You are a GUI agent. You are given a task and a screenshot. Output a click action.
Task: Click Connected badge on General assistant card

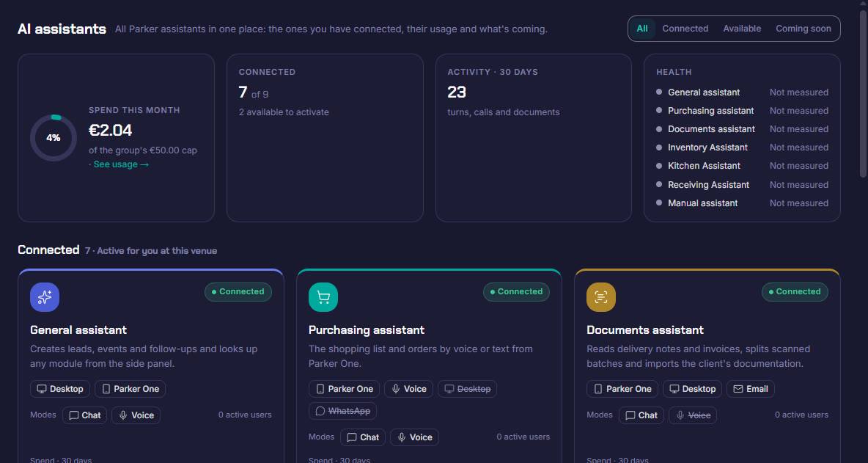(x=238, y=292)
